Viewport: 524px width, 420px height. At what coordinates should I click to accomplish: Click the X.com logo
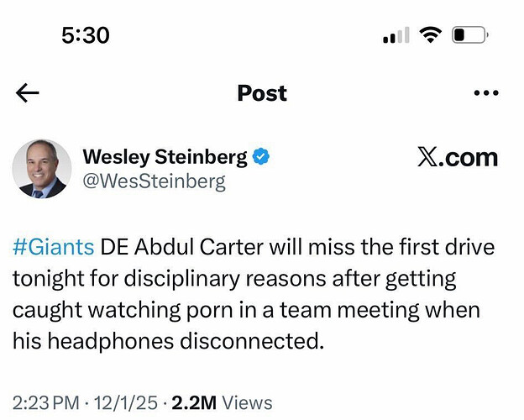pyautogui.click(x=457, y=157)
